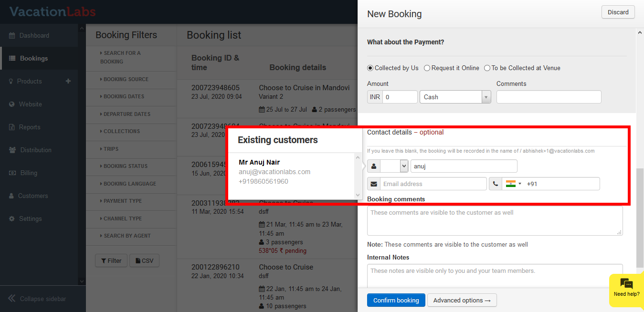Choose To be Collected at Venue
The width and height of the screenshot is (644, 312).
pos(487,68)
